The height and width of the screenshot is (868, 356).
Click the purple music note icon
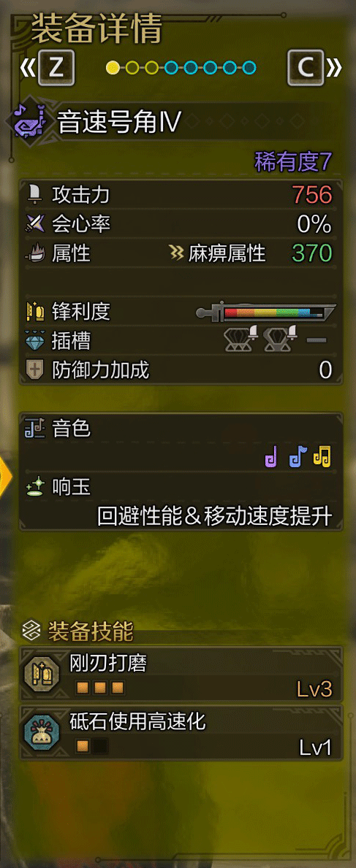[270, 457]
